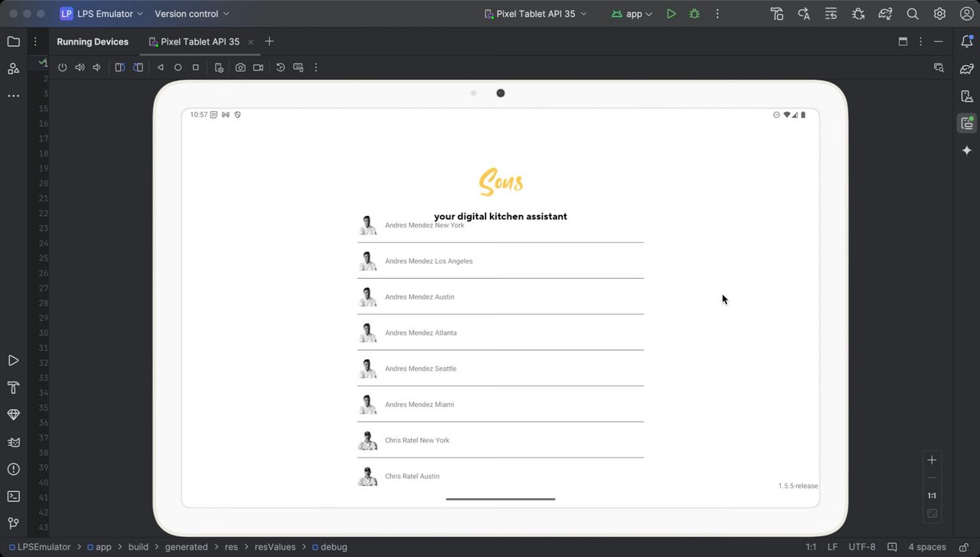Viewport: 980px width, 557px height.
Task: Open Notifications bell on the right sidebar
Action: coord(967,41)
